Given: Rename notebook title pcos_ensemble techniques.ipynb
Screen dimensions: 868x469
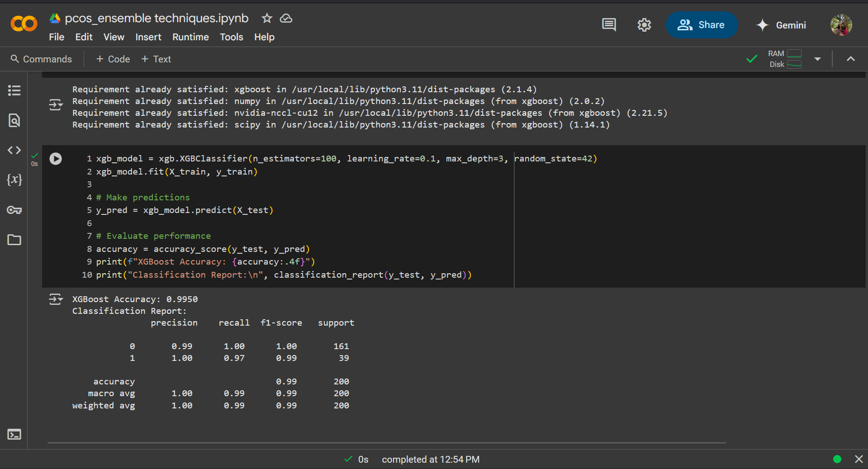Looking at the screenshot, I should [x=157, y=18].
